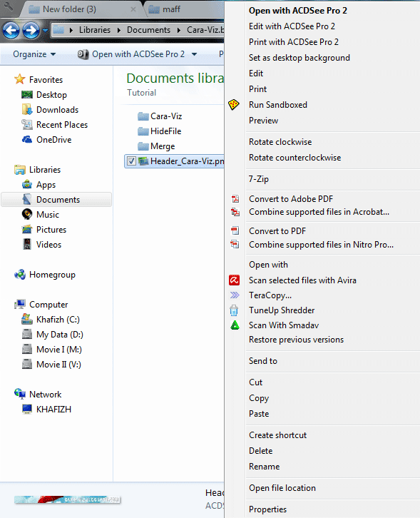Open the Send to submenu
The width and height of the screenshot is (420, 518).
(x=263, y=361)
